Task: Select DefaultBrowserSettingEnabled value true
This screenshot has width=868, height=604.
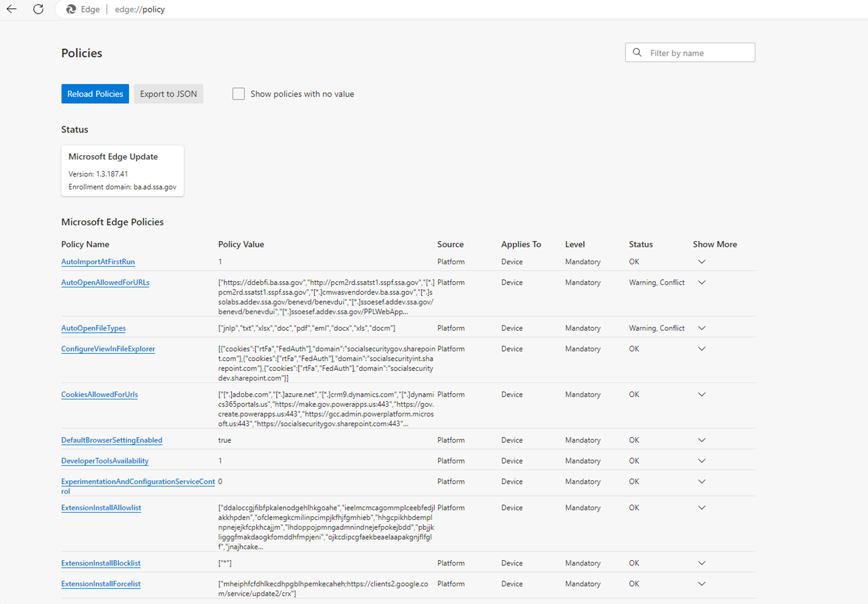Action: (224, 440)
